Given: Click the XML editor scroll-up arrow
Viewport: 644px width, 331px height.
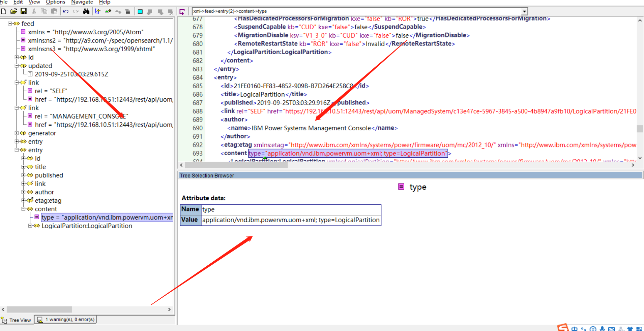Looking at the screenshot, I should coord(640,21).
